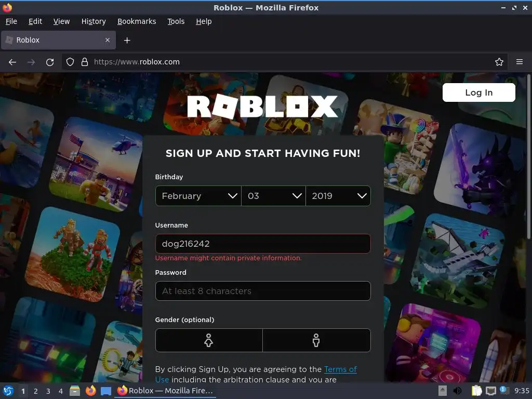Click the Roblox logo above the form
This screenshot has height=399, width=532.
click(x=262, y=107)
